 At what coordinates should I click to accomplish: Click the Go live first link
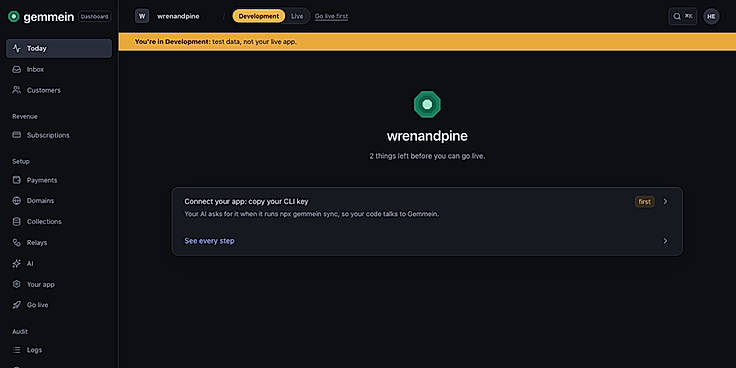331,16
